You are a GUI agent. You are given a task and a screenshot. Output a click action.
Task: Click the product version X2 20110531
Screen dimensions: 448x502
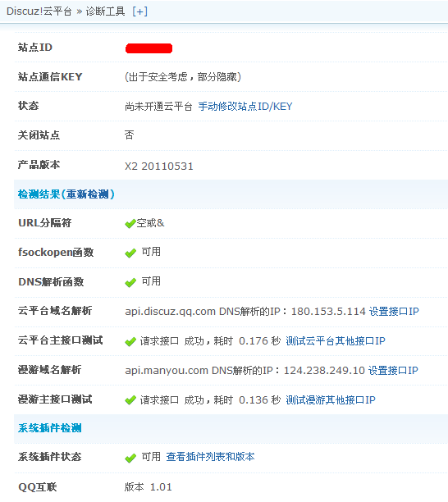(x=159, y=167)
